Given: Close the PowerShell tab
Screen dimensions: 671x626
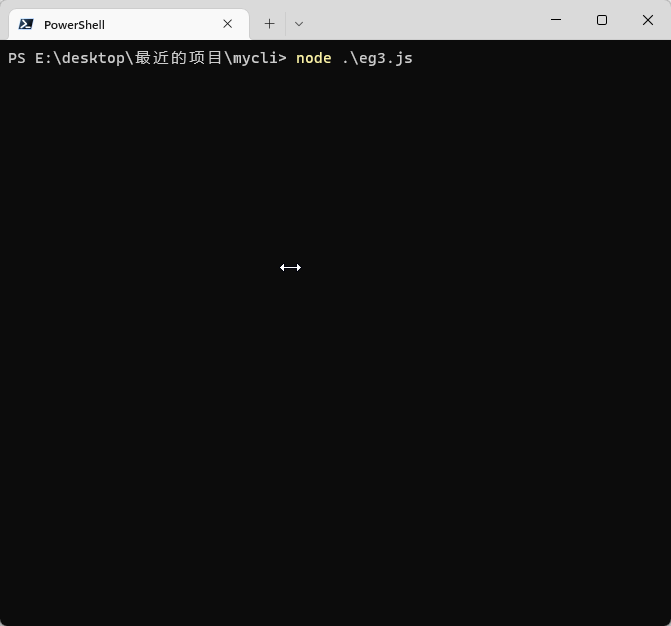Looking at the screenshot, I should (x=228, y=24).
